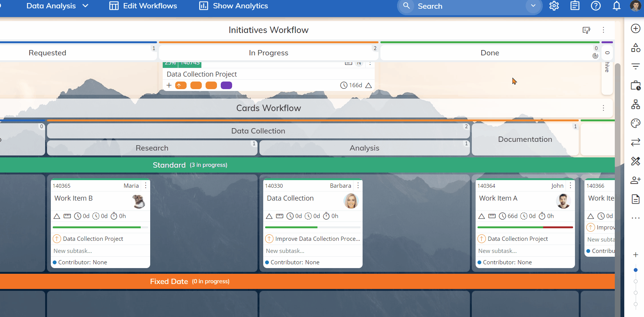This screenshot has width=644, height=317.
Task: Click the Data Collection column header
Action: click(258, 131)
